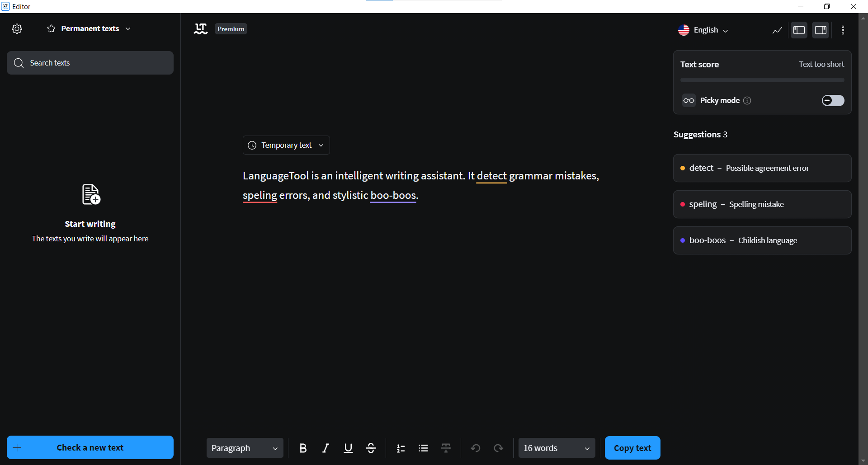
Task: Click the Suggestions 3 heading
Action: [x=700, y=134]
